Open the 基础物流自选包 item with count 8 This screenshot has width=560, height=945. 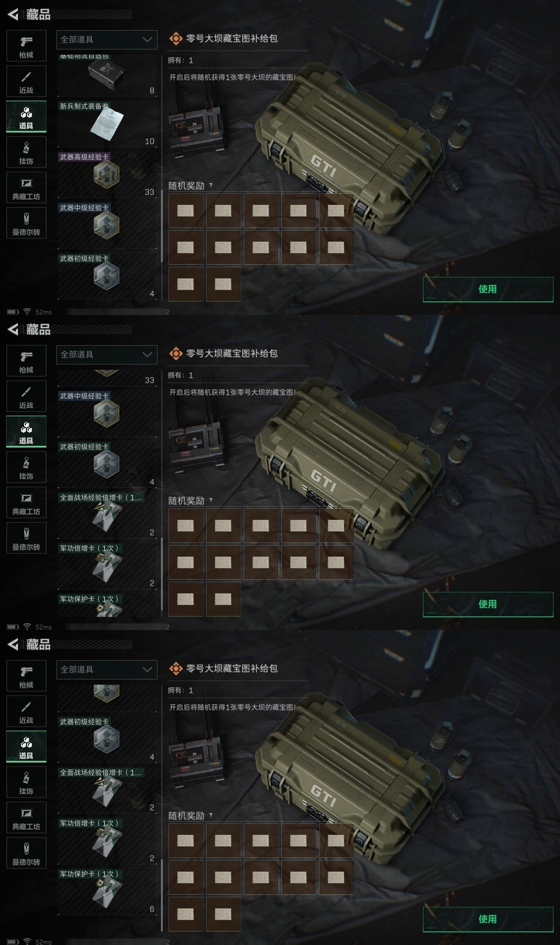coord(107,75)
